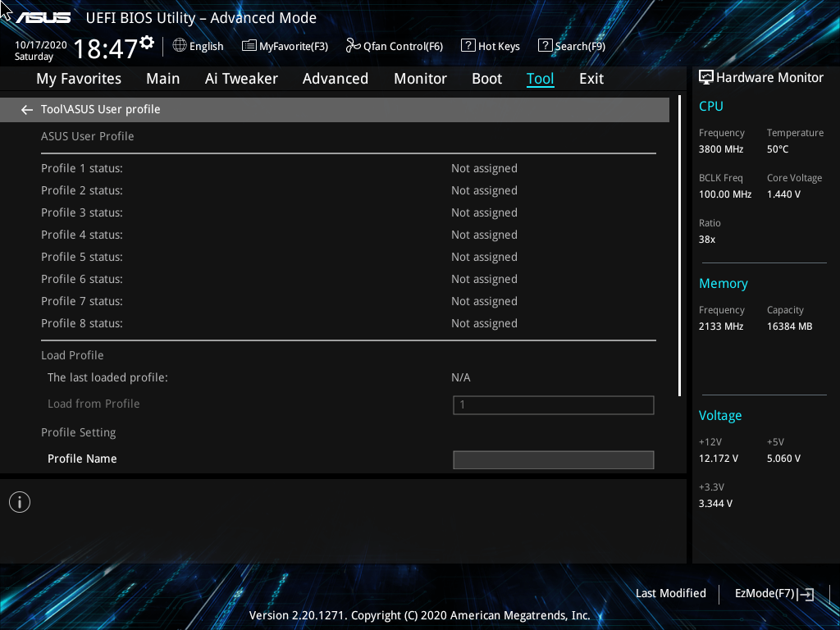Click the Hardware Monitor display icon

point(706,78)
